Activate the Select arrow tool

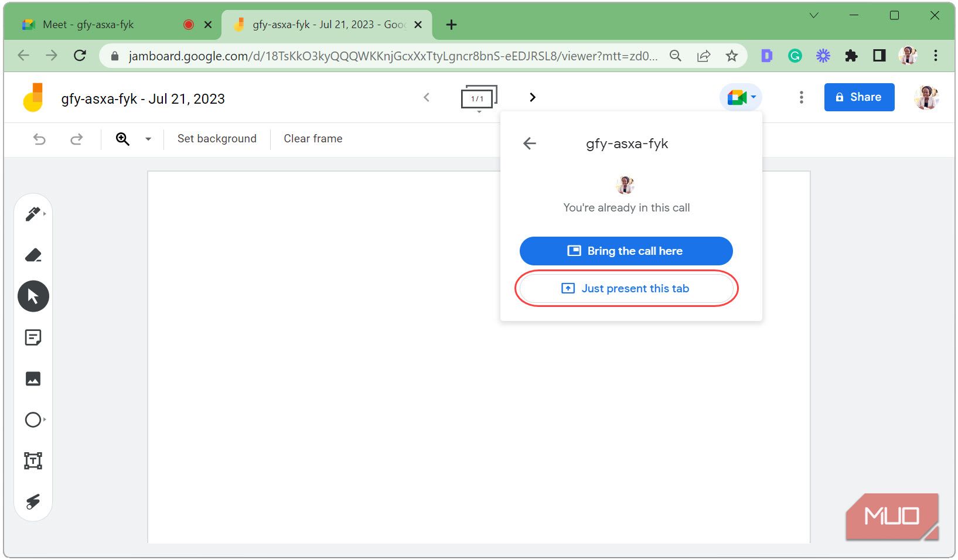pos(33,296)
